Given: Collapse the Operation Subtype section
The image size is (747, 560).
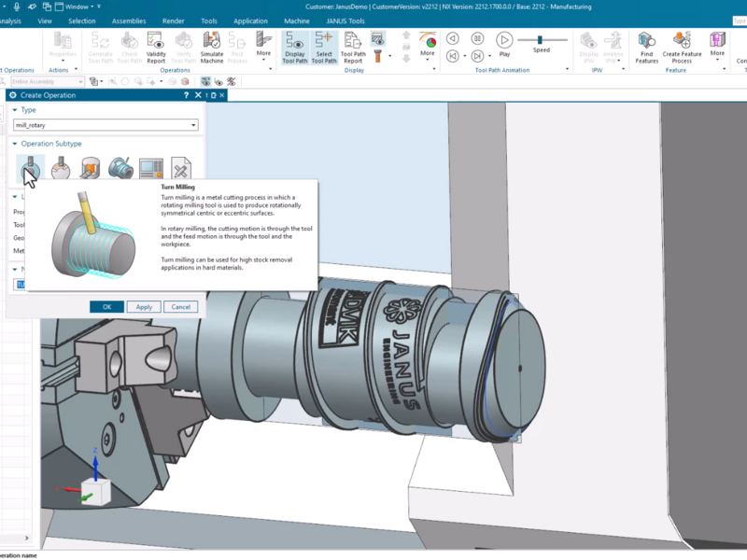Looking at the screenshot, I should (15, 144).
